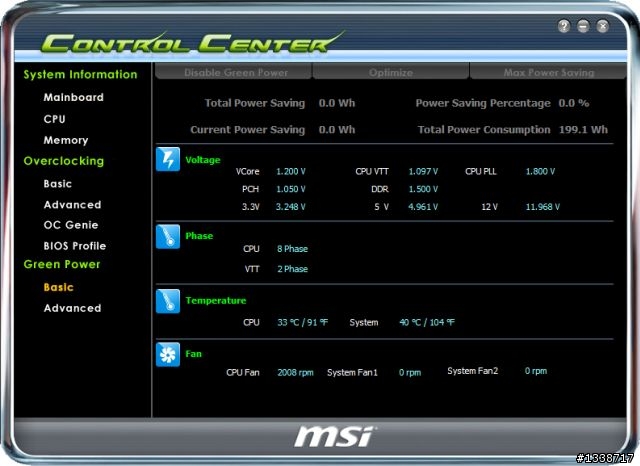Viewport: 640px width, 466px height.
Task: Click the Power Saving Percentage label
Action: point(483,103)
